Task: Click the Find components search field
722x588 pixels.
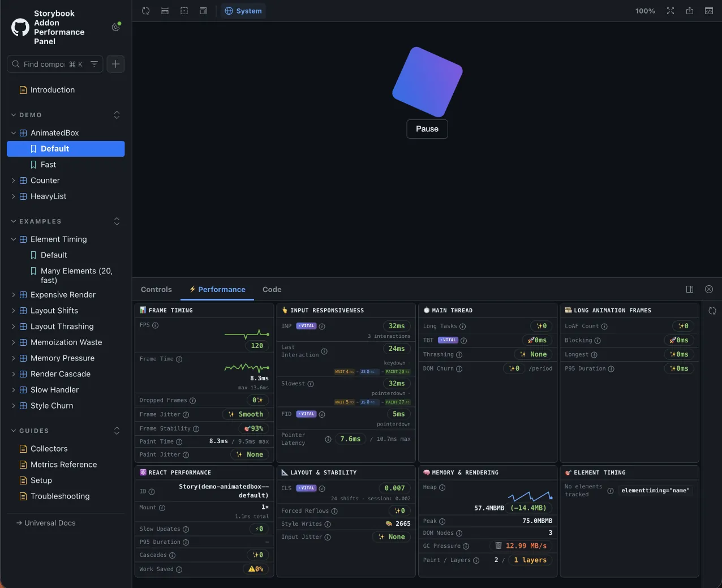Action: pyautogui.click(x=44, y=64)
